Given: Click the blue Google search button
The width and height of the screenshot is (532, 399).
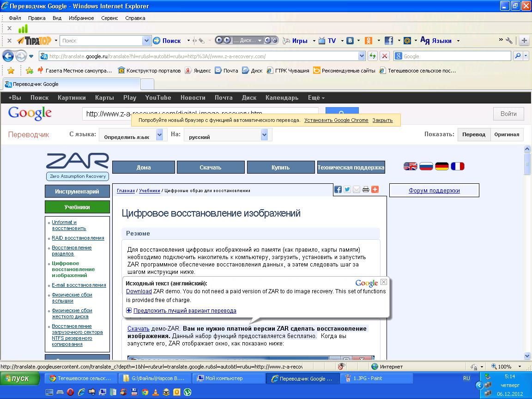Looking at the screenshot, I should [342, 111].
